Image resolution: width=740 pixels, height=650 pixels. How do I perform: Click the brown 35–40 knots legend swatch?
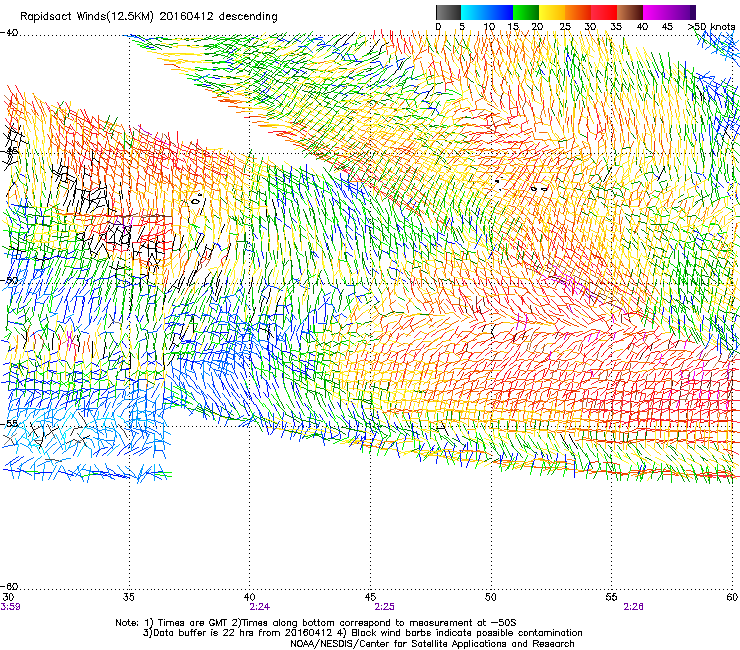coord(630,12)
